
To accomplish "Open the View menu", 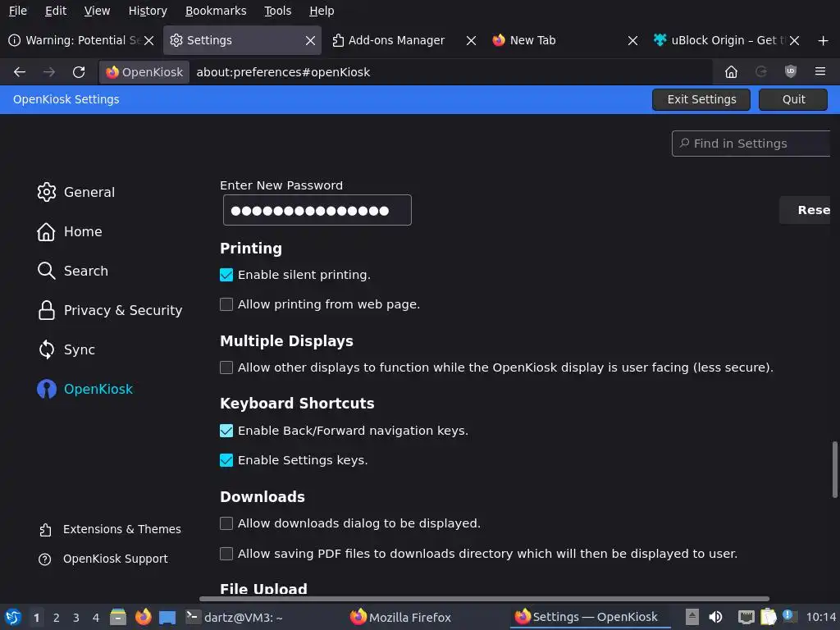I will tap(97, 11).
